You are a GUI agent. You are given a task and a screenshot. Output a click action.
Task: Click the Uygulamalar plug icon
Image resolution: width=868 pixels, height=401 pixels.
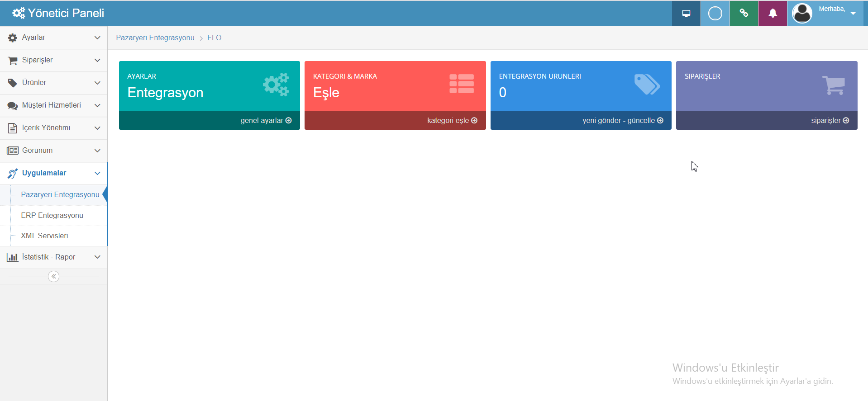(x=13, y=173)
